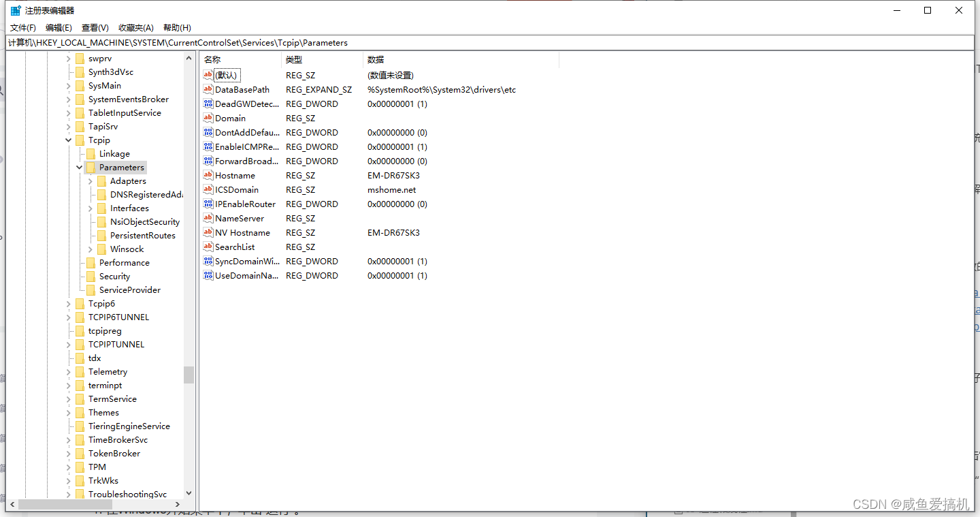Expand the Telemetry tree node
Image resolution: width=980 pixels, height=517 pixels.
(x=69, y=372)
